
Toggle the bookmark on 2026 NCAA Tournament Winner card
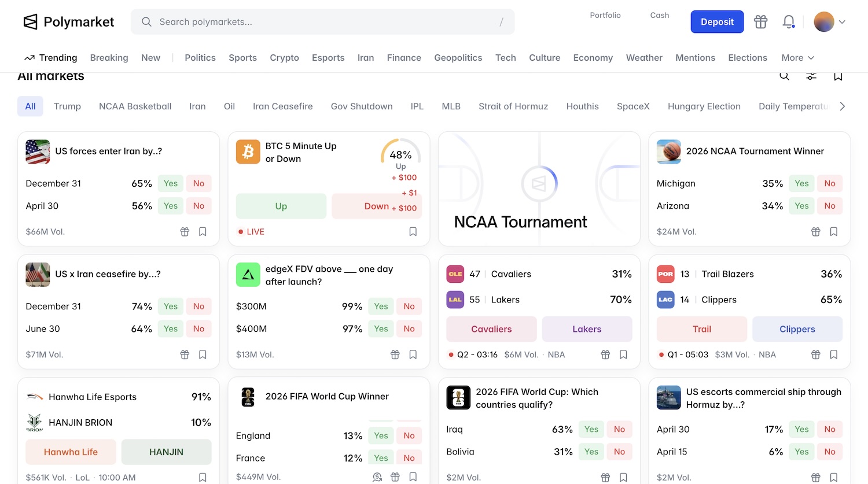point(834,232)
